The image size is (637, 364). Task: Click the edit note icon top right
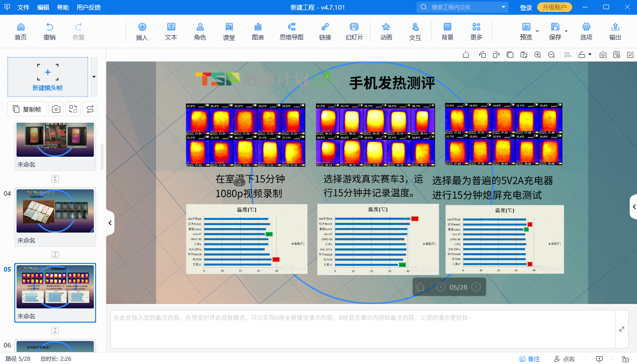point(631,55)
